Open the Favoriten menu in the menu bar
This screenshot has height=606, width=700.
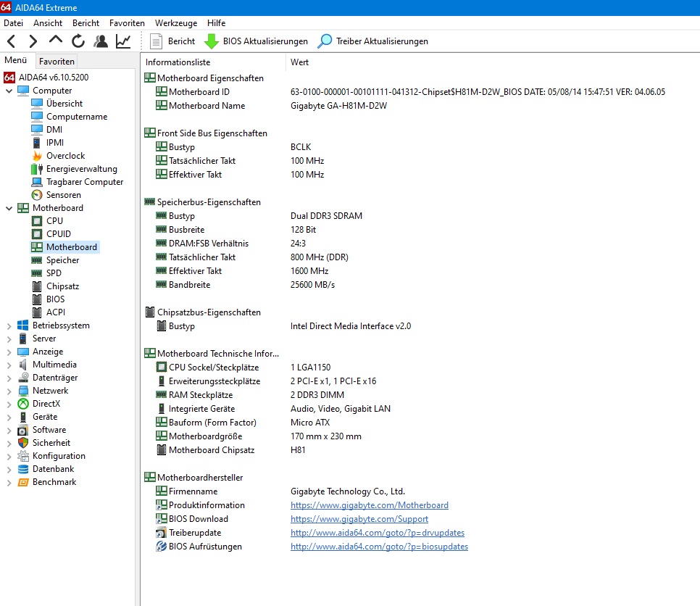pos(127,23)
